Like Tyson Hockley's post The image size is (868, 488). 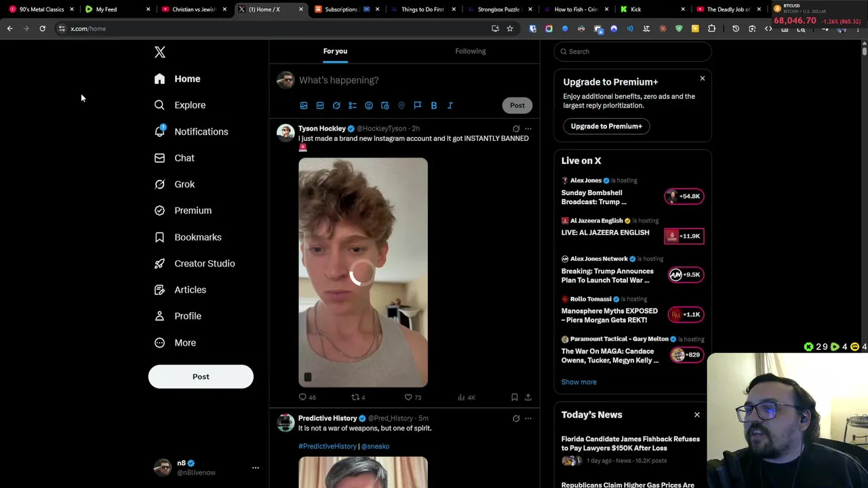click(412, 397)
